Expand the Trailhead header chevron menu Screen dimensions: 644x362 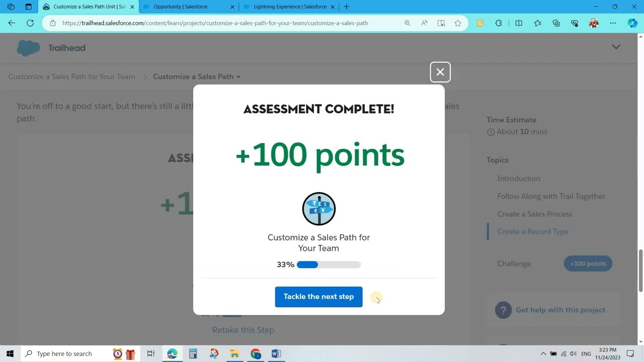pyautogui.click(x=616, y=47)
